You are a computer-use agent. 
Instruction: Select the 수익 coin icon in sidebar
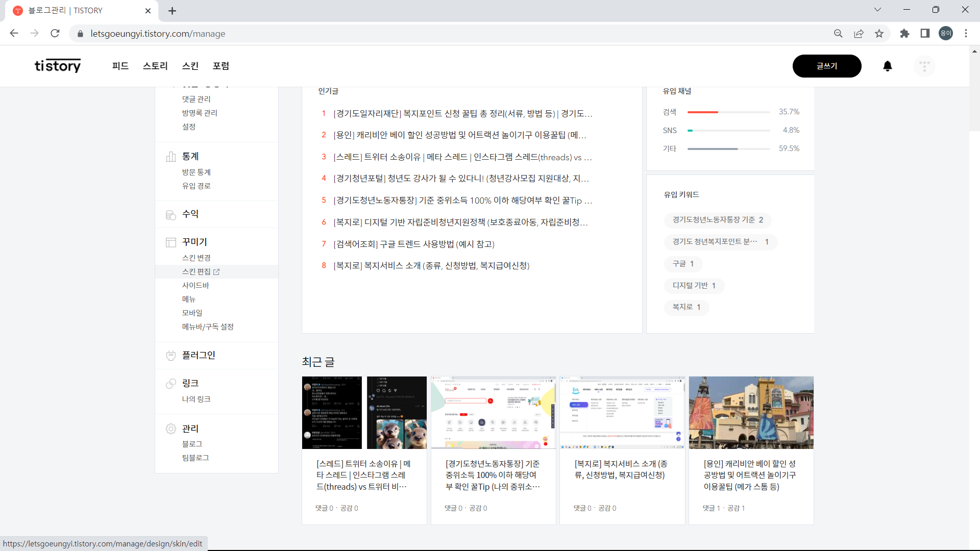click(171, 215)
